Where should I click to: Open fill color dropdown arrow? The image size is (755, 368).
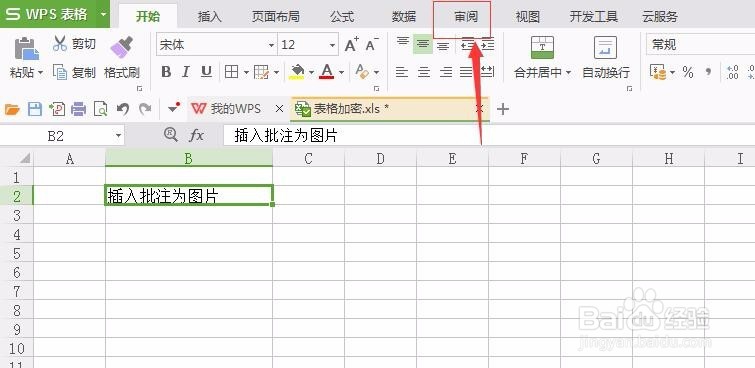click(311, 73)
